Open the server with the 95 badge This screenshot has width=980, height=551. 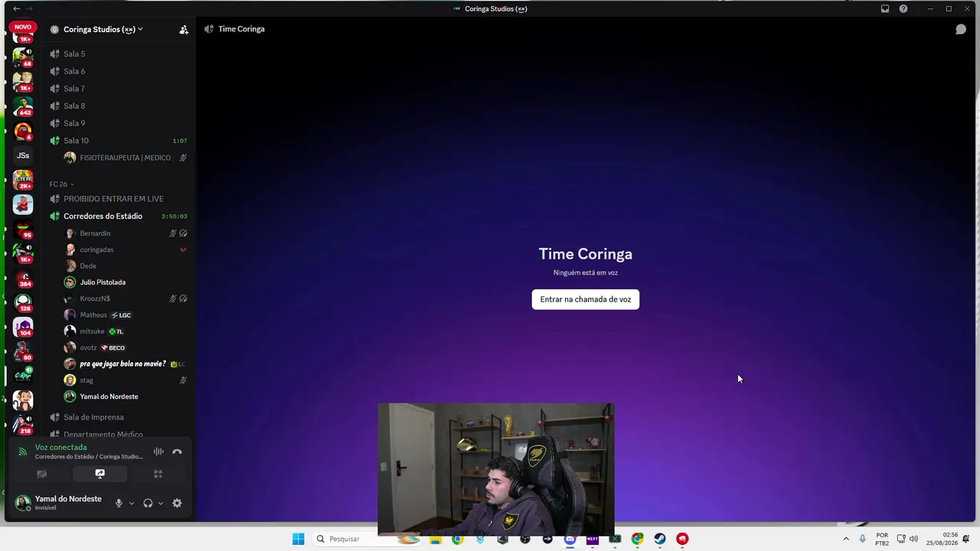[x=23, y=229]
